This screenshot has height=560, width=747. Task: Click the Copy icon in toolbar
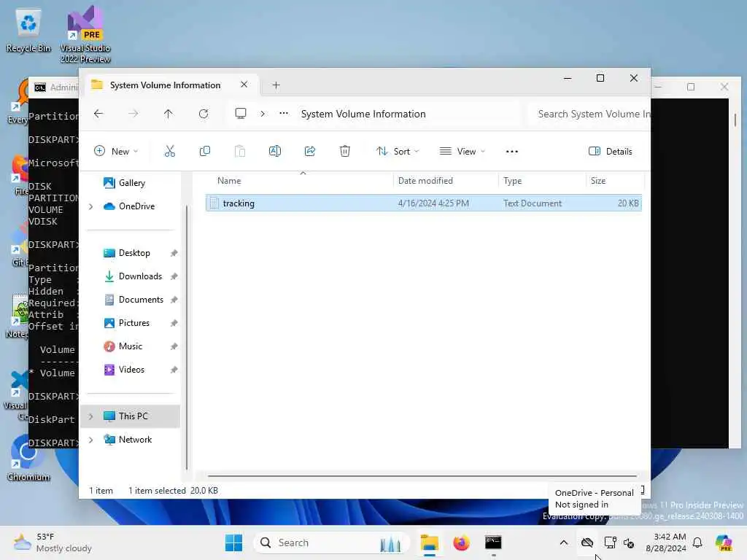(205, 152)
